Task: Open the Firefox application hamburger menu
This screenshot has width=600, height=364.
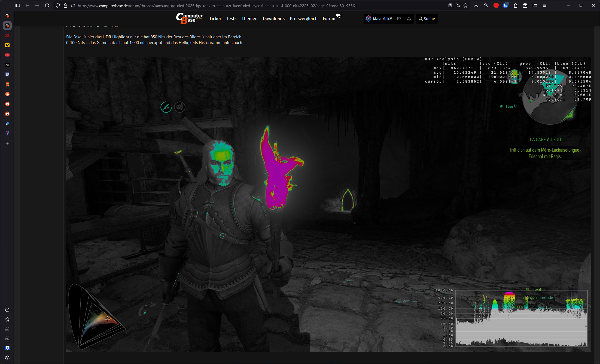Action: coord(545,5)
